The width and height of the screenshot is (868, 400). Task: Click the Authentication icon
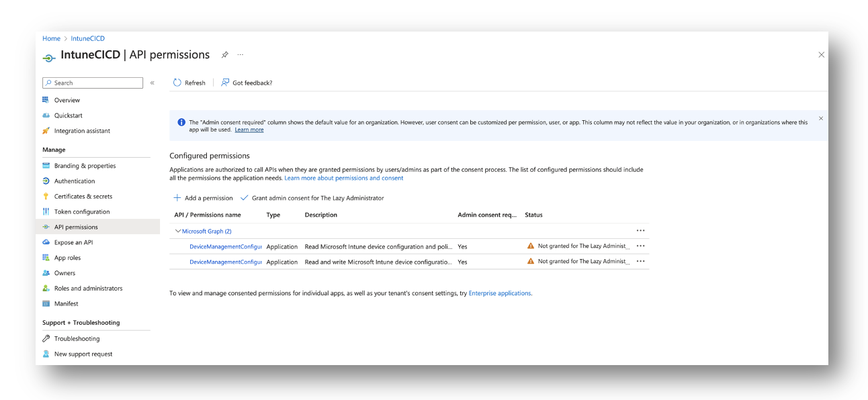click(46, 181)
